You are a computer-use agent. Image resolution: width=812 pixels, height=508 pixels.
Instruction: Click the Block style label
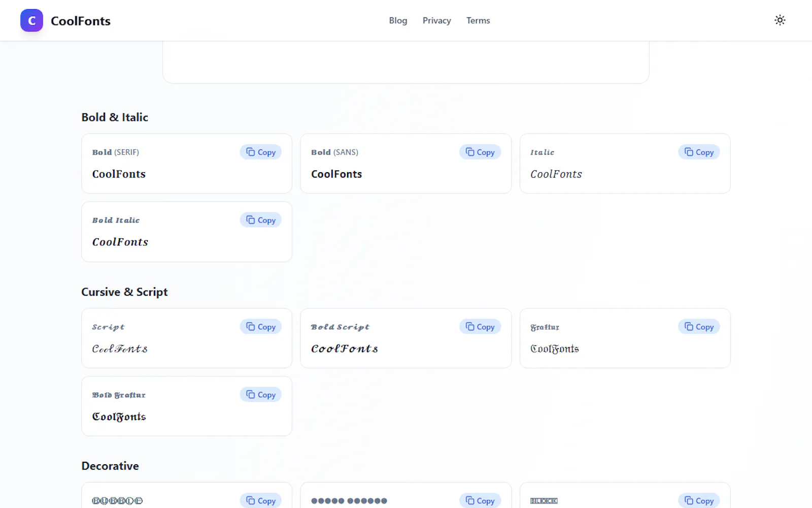click(x=544, y=501)
